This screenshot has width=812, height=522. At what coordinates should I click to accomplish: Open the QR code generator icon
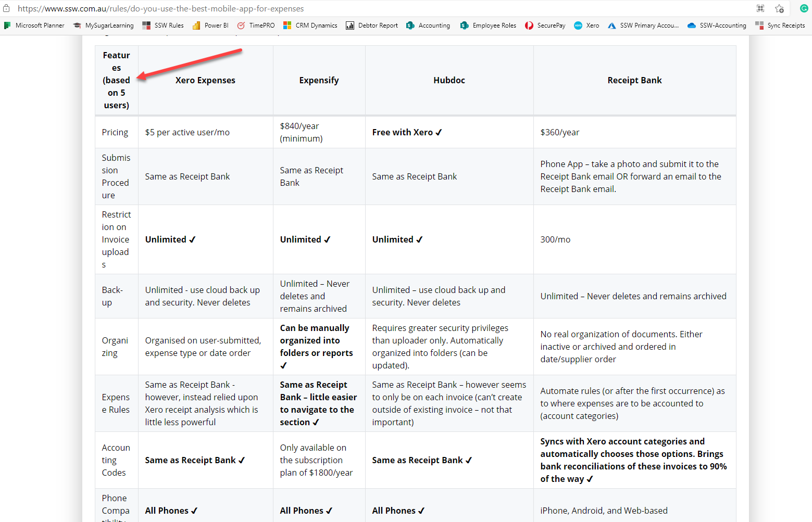760,8
